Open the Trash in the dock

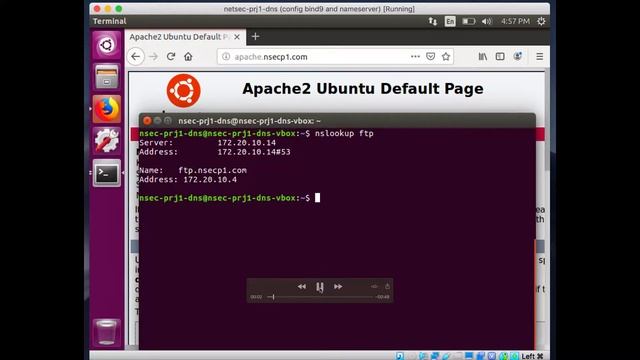[x=107, y=332]
